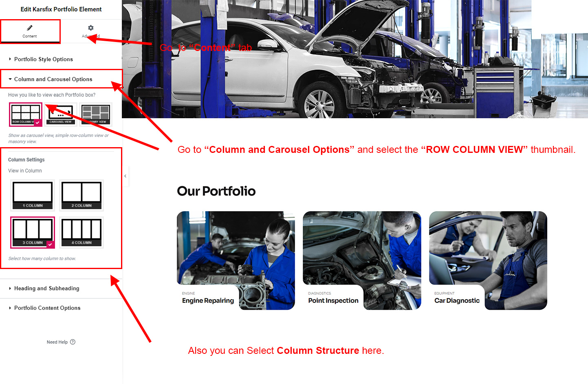Select the 2 Column layout option

point(81,195)
